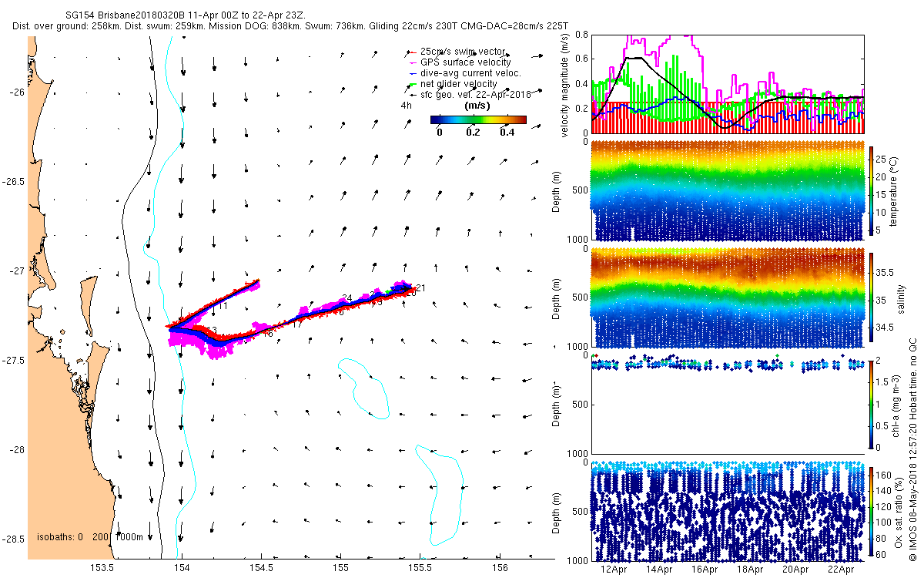Click the '22Apr' date tick
924x578 pixels.
pos(842,570)
